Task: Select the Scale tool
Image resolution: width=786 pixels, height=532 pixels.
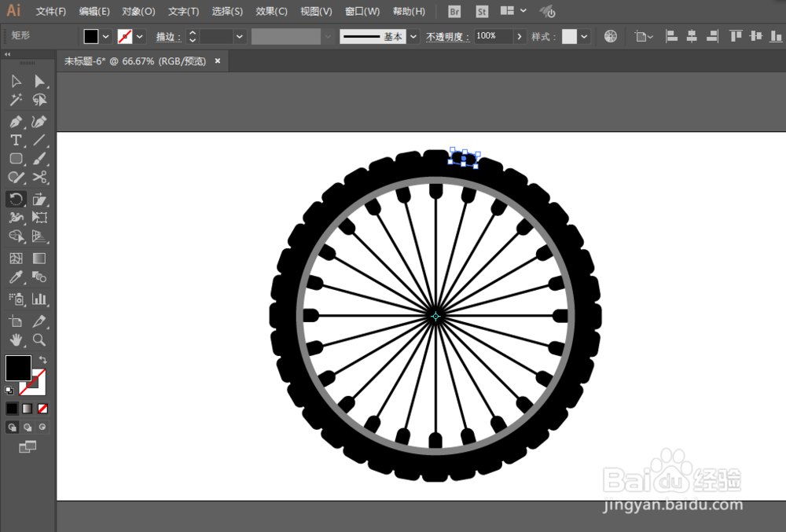Action: click(x=39, y=200)
